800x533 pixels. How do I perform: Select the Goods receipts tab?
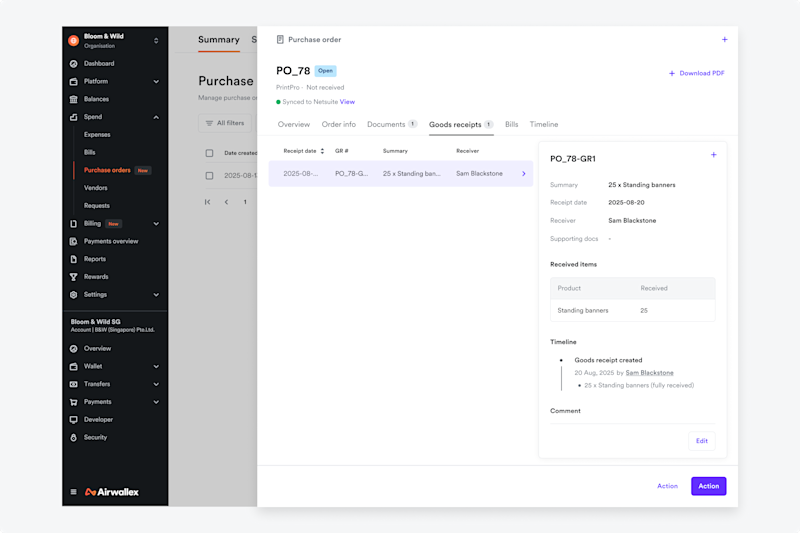[x=461, y=124]
